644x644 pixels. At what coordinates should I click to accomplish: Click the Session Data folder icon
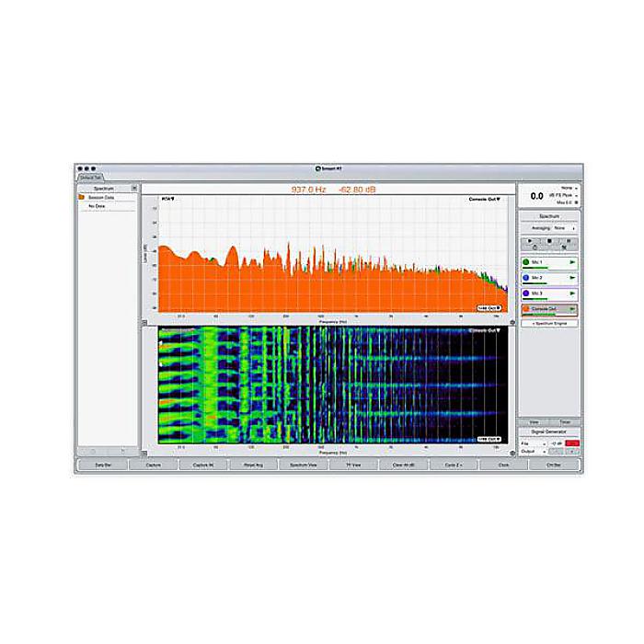82,198
